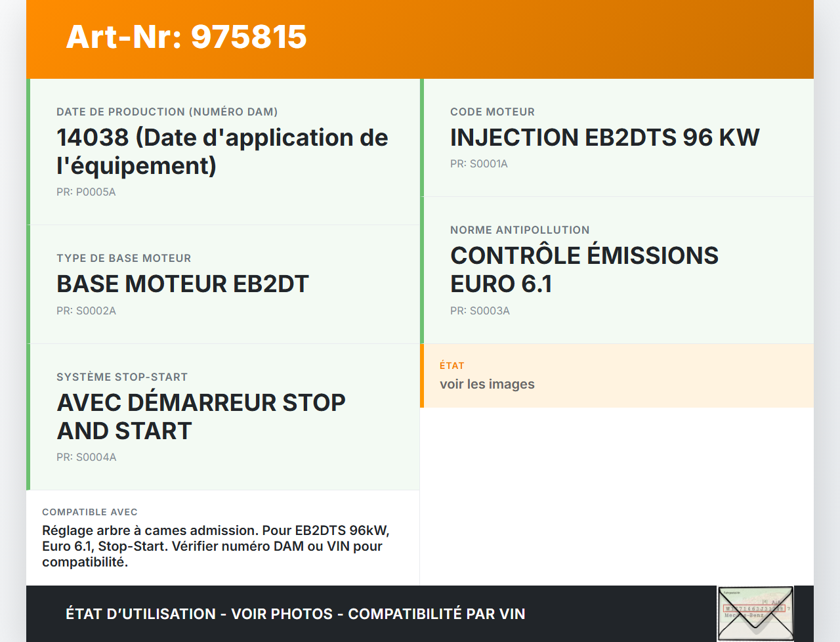The width and height of the screenshot is (840, 642).
Task: Click the DATE DE PRODUCTION (NUMÉRO DAM) label
Action: [167, 112]
